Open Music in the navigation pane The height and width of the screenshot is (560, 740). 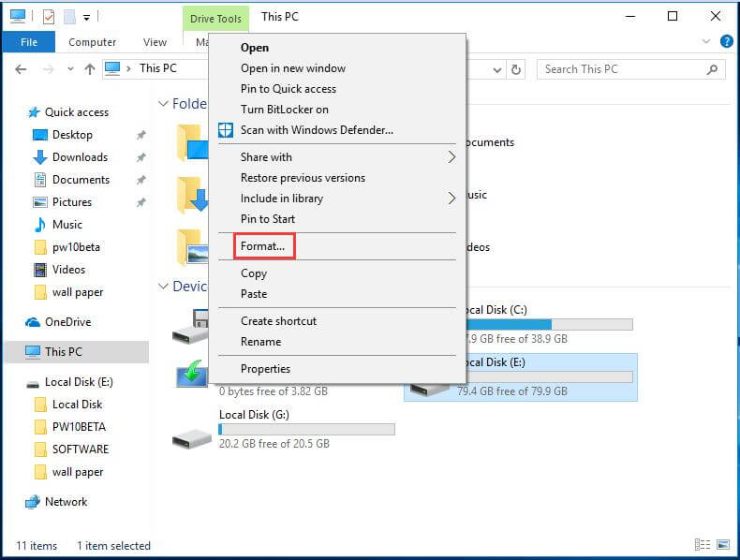click(57, 225)
